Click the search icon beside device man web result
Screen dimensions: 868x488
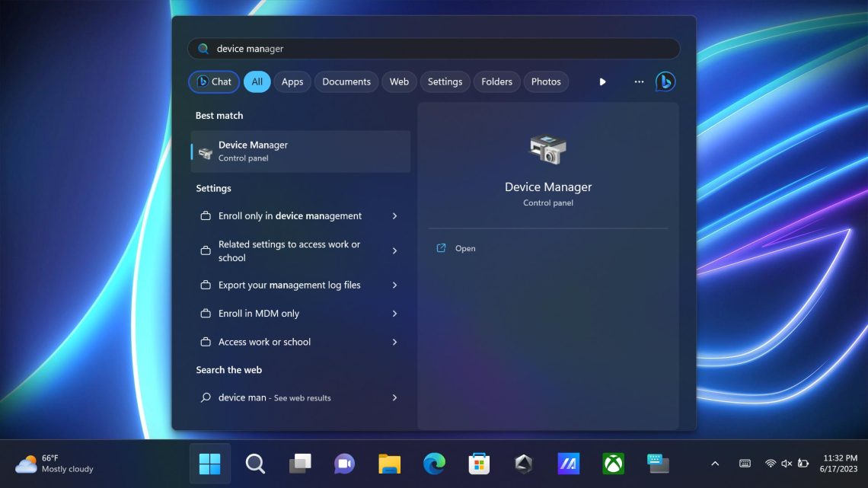click(206, 397)
